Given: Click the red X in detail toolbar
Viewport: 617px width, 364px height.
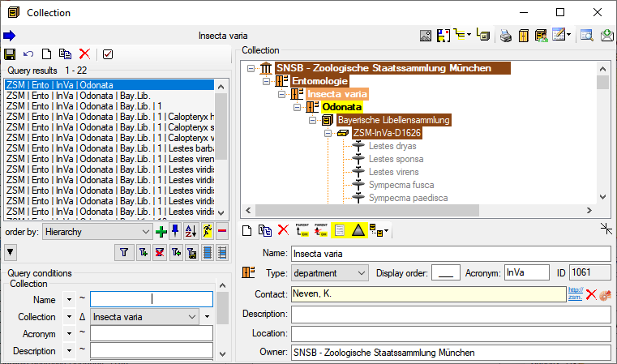Looking at the screenshot, I should coord(283,229).
